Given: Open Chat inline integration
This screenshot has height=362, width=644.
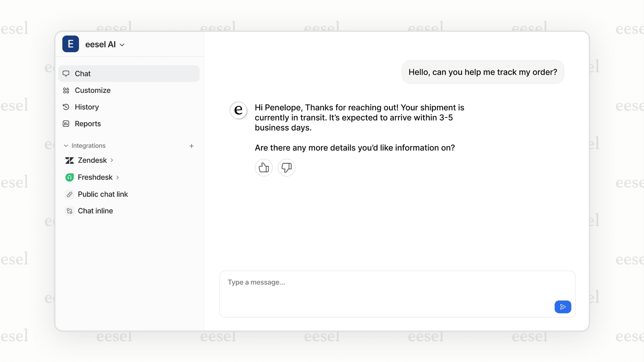Looking at the screenshot, I should (95, 211).
